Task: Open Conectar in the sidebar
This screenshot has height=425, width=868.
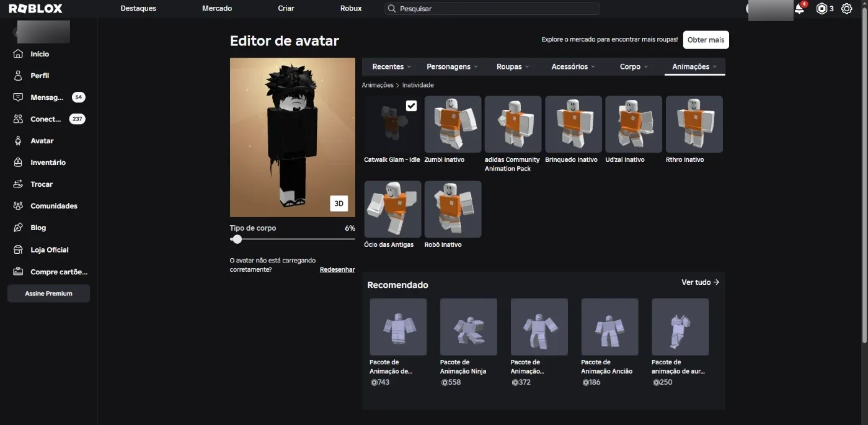Action: (48, 119)
